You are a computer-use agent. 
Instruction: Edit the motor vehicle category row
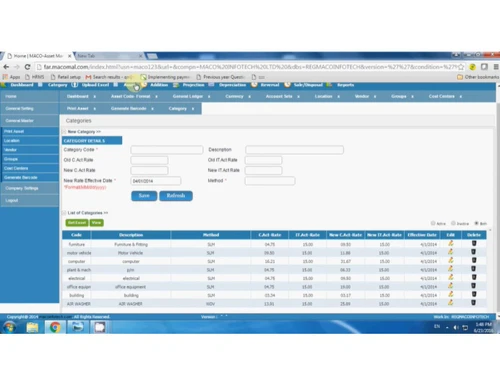(x=450, y=252)
